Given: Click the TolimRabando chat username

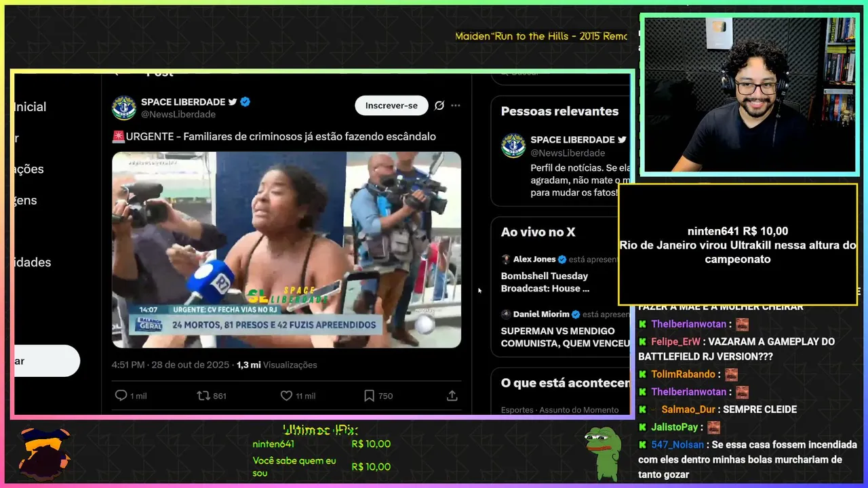Looking at the screenshot, I should point(684,374).
